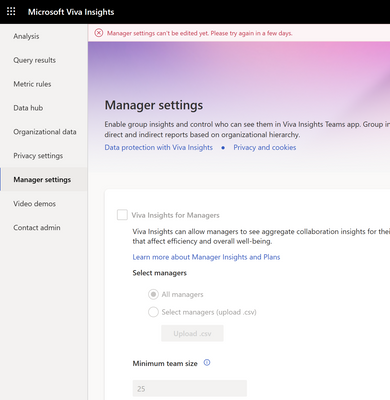Open Data protection with Viva Insights link
Image resolution: width=390 pixels, height=400 pixels.
(x=159, y=147)
